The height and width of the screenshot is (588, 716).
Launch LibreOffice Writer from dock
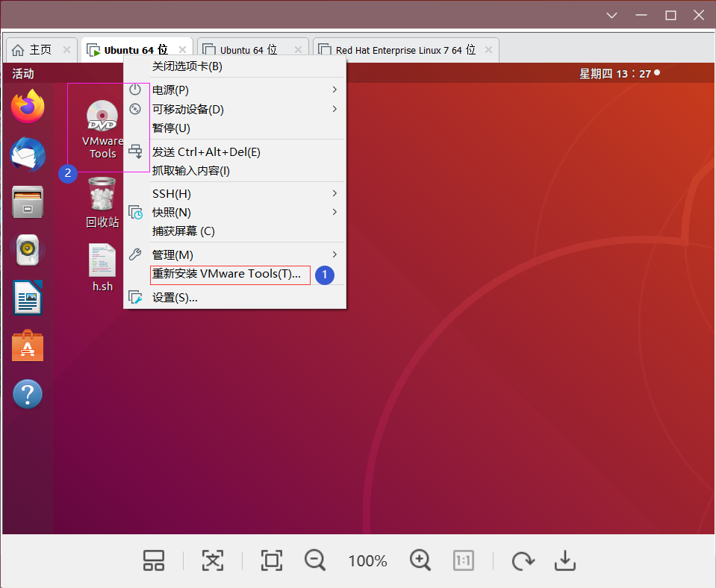[28, 298]
